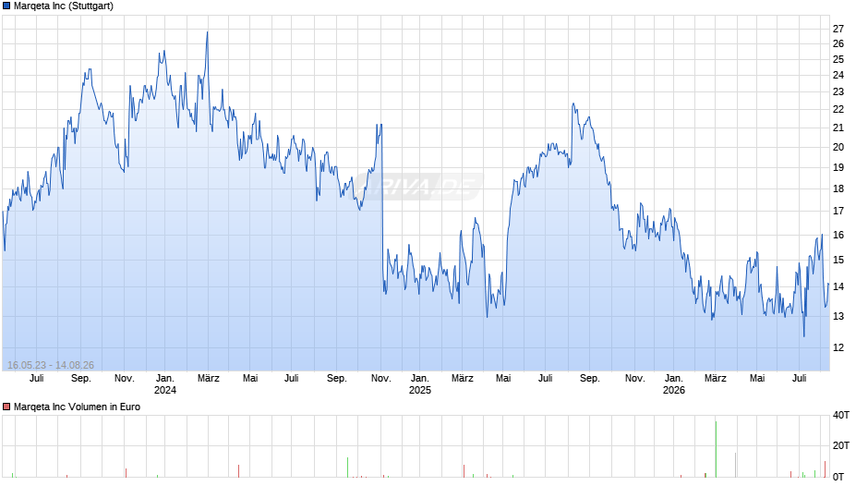Image resolution: width=868 pixels, height=486 pixels.
Task: Click the 'Marqeta Inc (Stuttgart)' chart title
Action: [64, 6]
